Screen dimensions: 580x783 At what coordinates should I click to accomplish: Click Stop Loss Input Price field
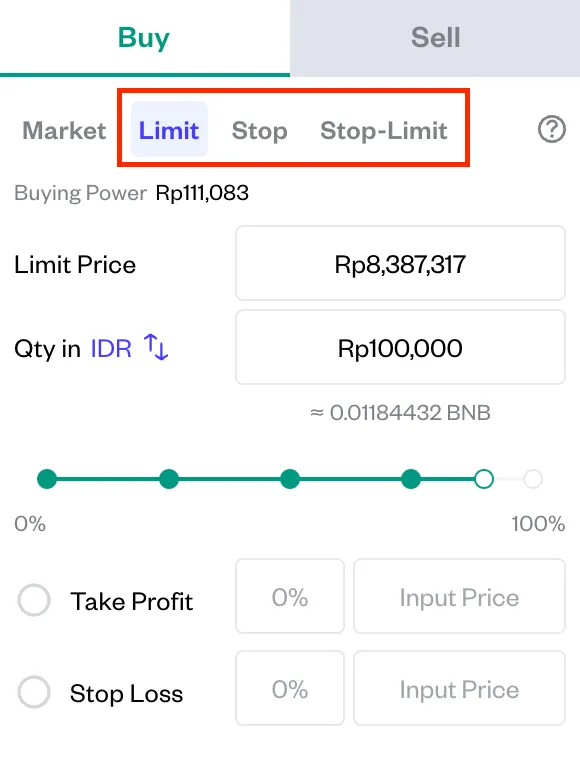[x=459, y=688]
